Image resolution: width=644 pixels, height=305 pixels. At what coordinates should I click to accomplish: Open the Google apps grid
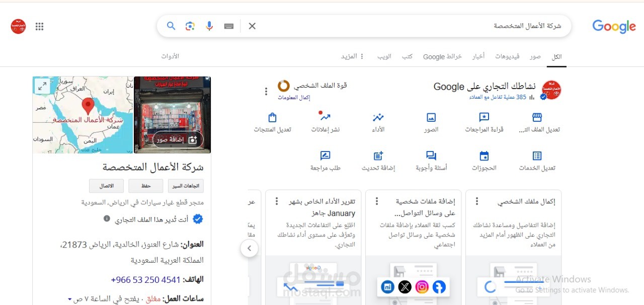(40, 27)
